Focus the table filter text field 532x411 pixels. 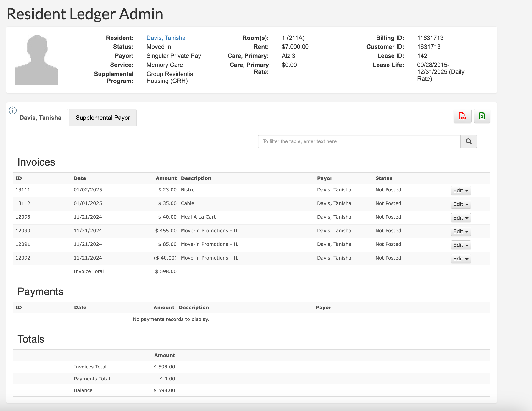pos(359,141)
